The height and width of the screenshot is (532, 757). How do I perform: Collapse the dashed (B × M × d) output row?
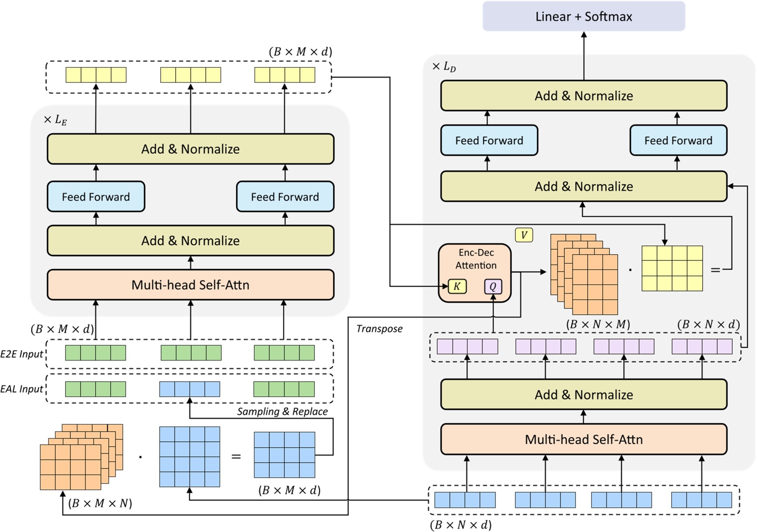coord(188,75)
